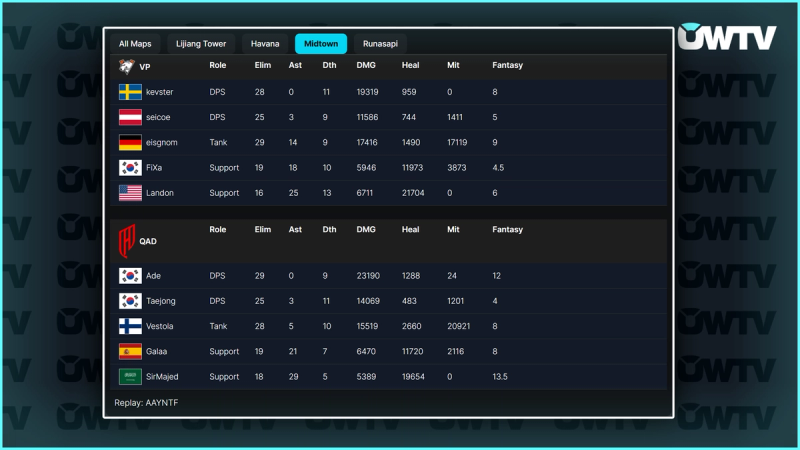Viewport: 800px width, 450px height.
Task: Click Ade's damage value 23190
Action: pos(368,276)
